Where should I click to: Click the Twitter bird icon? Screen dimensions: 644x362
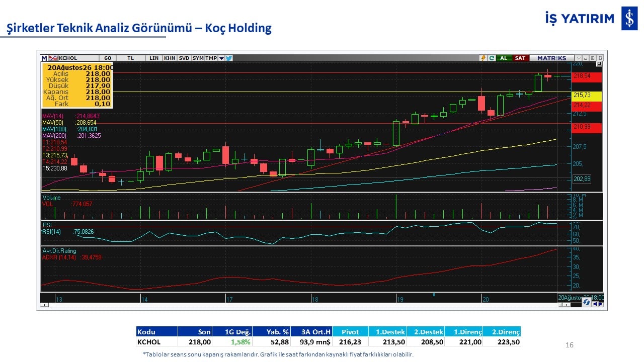pos(229,58)
